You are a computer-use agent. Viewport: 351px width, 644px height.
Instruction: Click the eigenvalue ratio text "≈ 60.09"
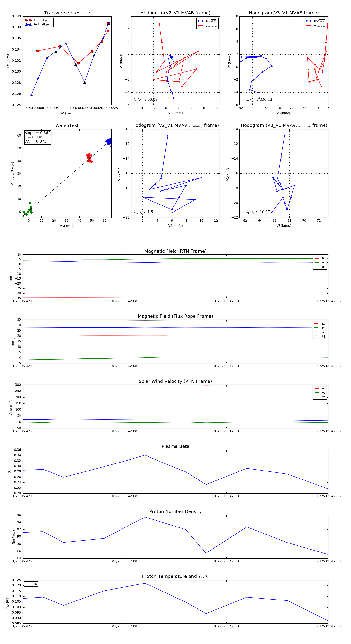(146, 100)
